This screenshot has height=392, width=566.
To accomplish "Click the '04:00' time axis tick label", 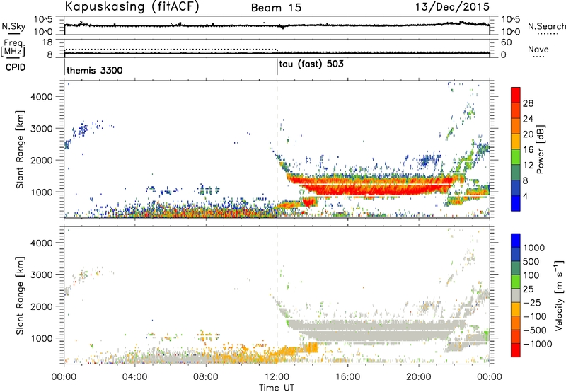I will [134, 377].
